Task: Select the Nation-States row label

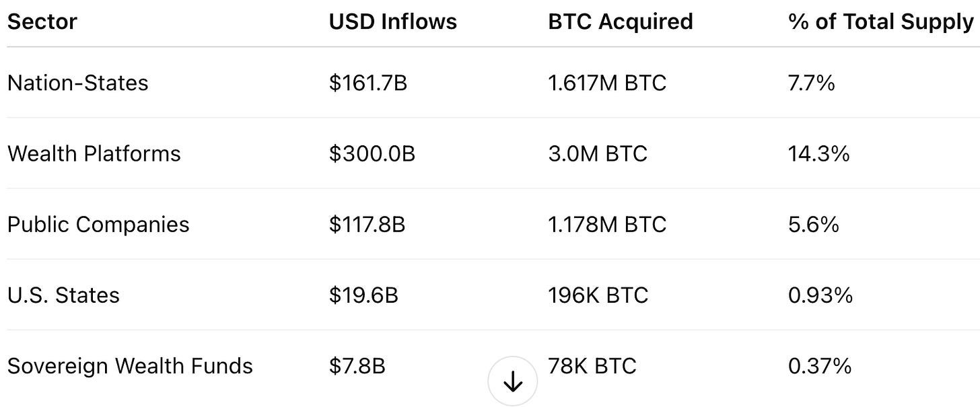Action: click(78, 83)
